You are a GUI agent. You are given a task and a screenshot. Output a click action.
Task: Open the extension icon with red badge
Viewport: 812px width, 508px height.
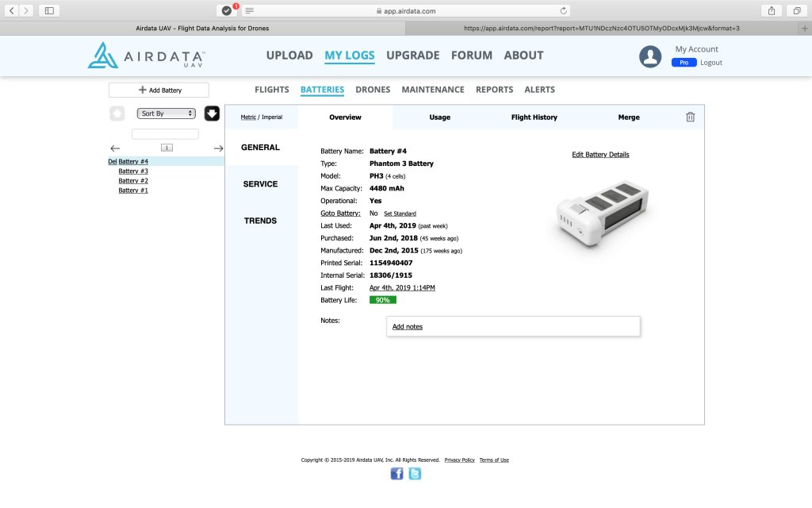(228, 10)
